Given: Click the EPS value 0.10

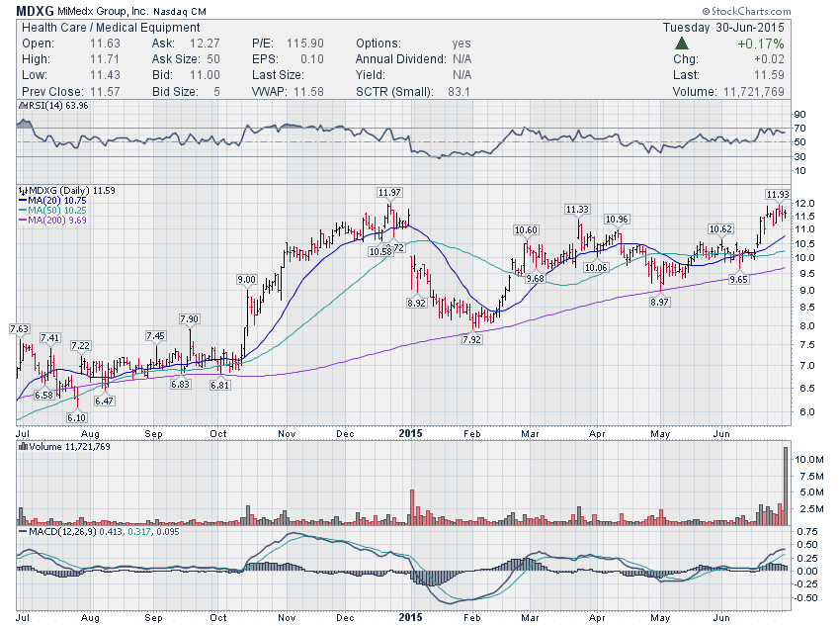Looking at the screenshot, I should pyautogui.click(x=311, y=59).
